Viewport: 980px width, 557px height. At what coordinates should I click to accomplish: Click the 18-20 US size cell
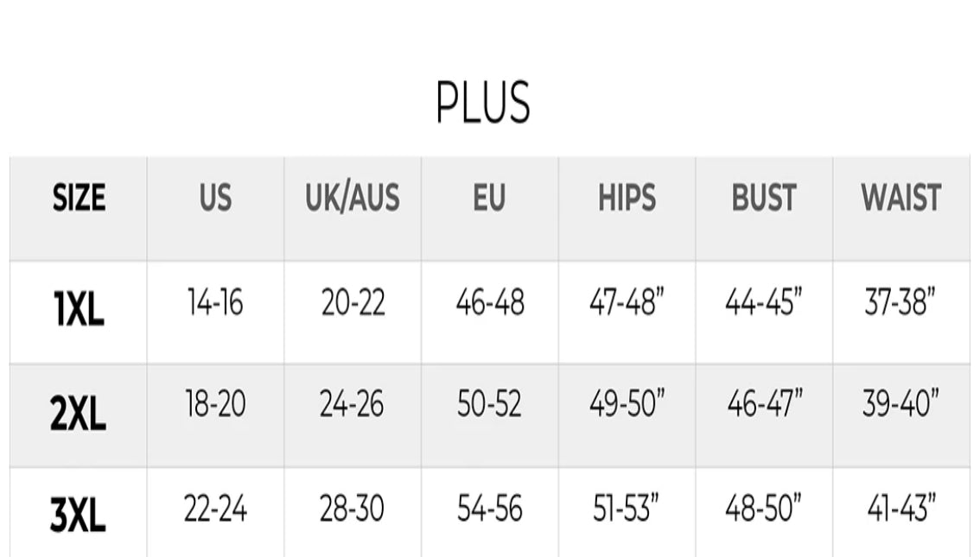pos(215,405)
